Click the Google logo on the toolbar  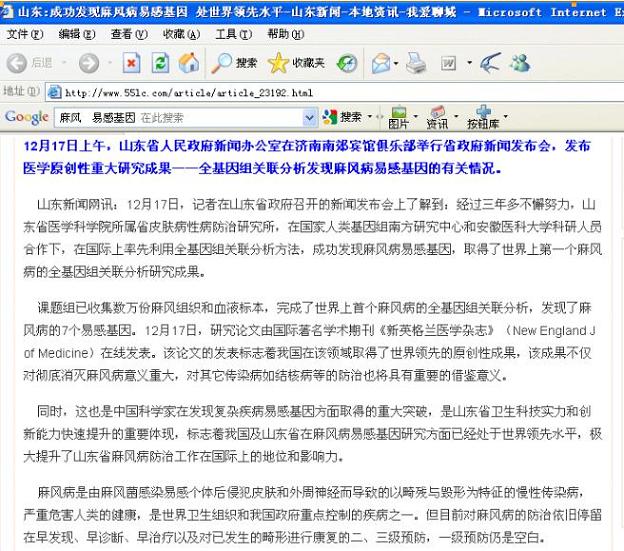coord(27,117)
